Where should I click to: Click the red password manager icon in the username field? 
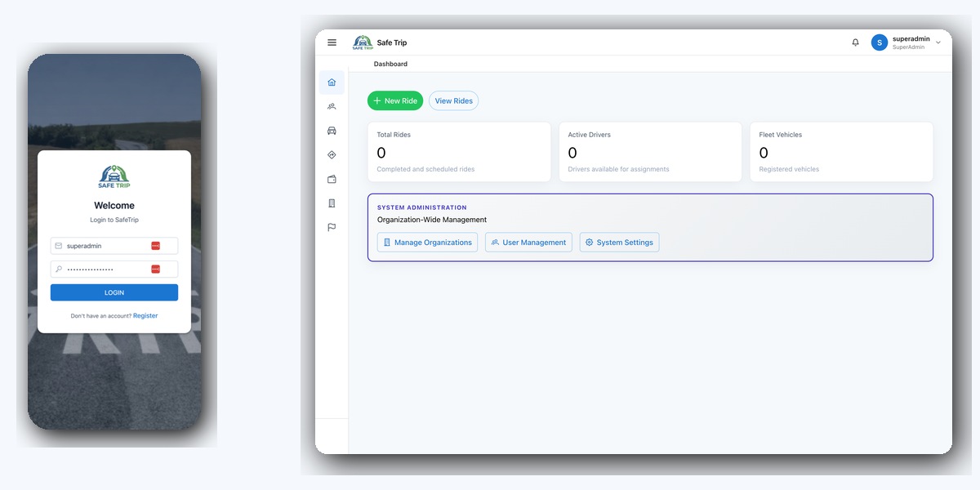pos(155,246)
